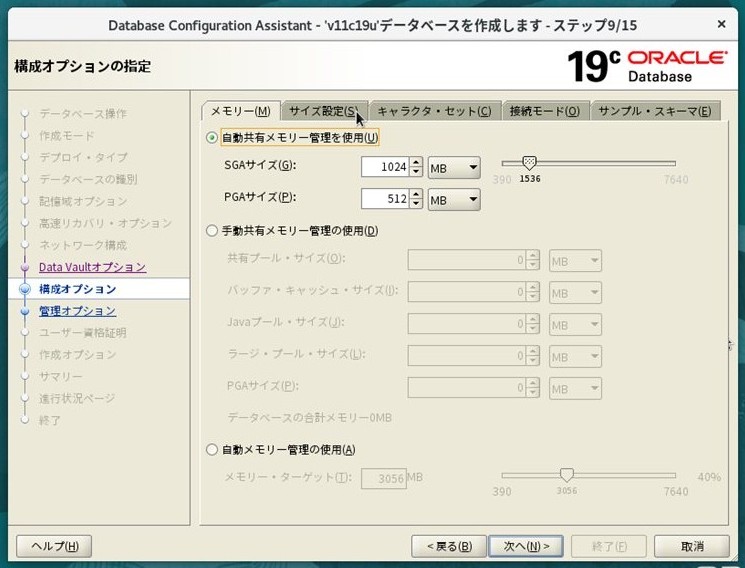Screen dimensions: 745x568
Task: Proceed with the 次へ(N) button
Action: [x=526, y=546]
